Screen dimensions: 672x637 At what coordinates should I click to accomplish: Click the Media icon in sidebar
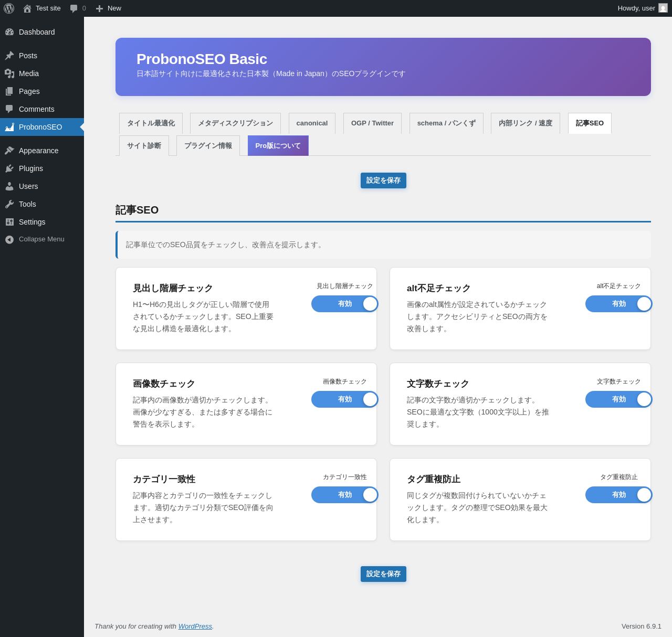[9, 73]
